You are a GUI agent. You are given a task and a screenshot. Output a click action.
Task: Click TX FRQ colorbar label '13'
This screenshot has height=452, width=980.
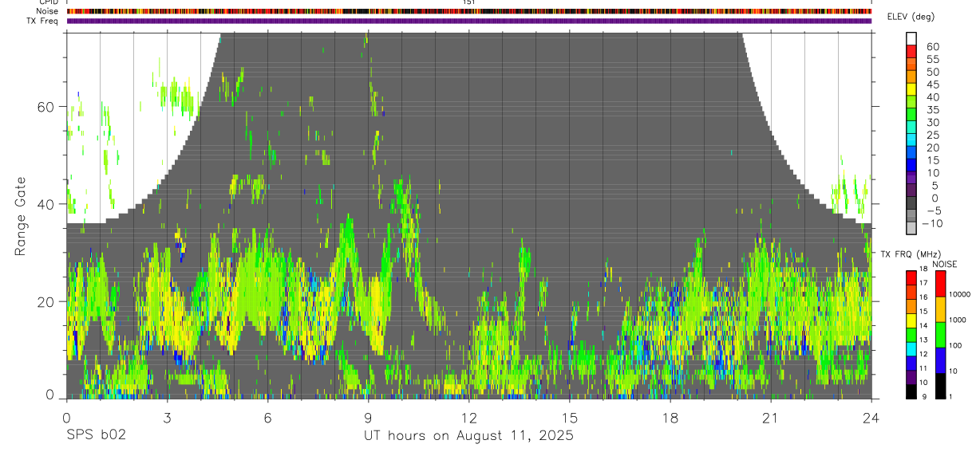click(x=923, y=340)
